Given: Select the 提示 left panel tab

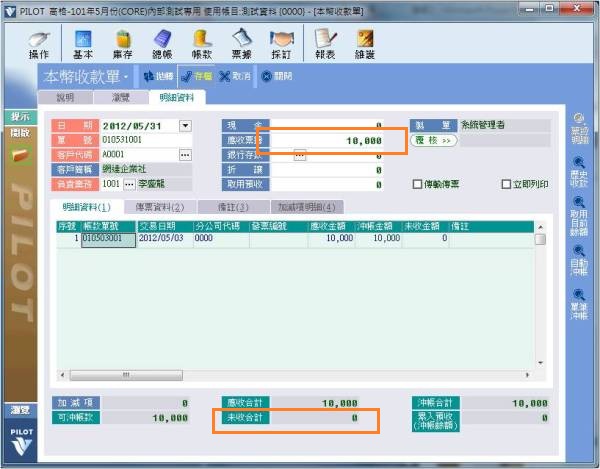Looking at the screenshot, I should (x=20, y=116).
